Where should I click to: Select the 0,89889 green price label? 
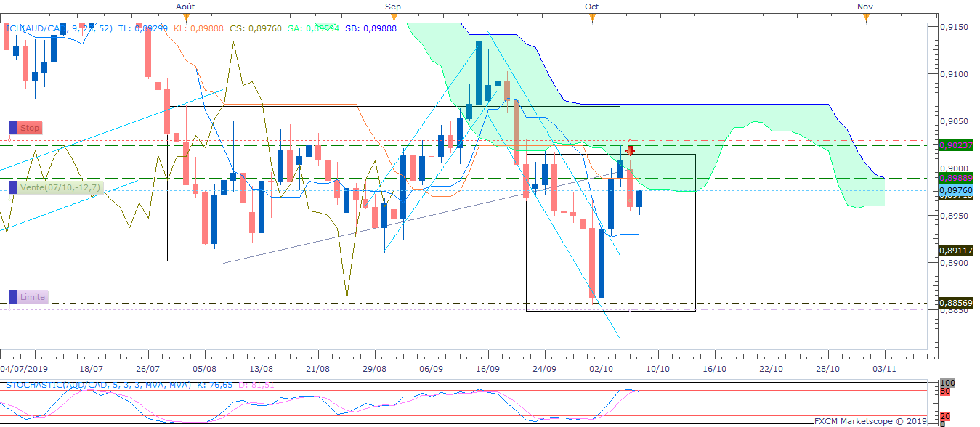click(956, 178)
